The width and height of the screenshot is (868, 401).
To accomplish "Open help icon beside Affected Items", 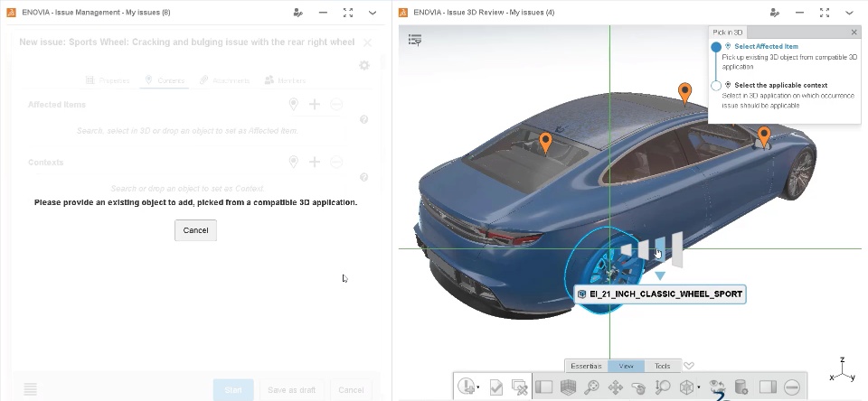I will (x=363, y=119).
